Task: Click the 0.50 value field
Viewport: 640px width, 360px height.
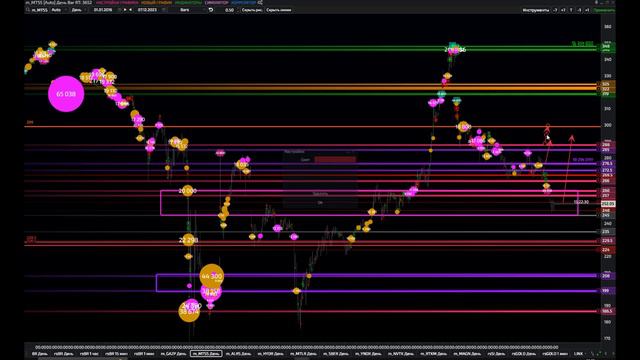Action: (229, 10)
